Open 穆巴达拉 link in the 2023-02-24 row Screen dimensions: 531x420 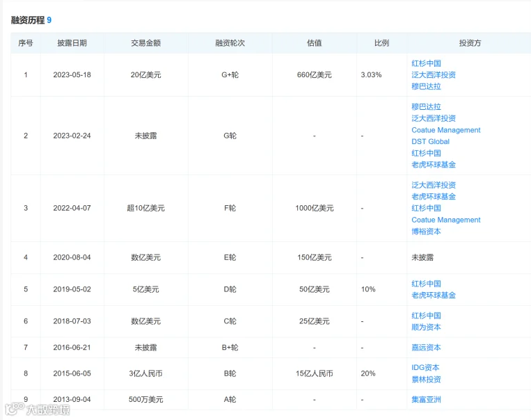tap(426, 106)
